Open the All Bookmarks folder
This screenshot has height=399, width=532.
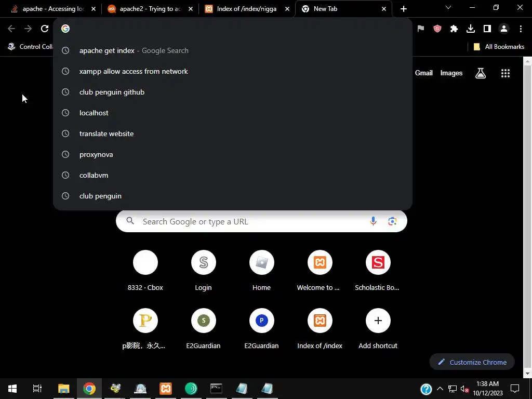tap(499, 46)
